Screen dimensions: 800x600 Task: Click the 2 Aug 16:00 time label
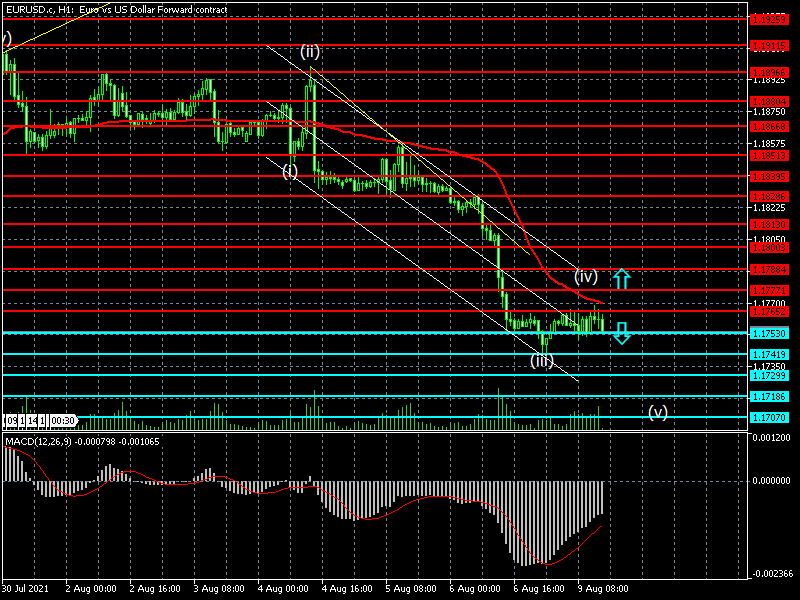(x=155, y=588)
